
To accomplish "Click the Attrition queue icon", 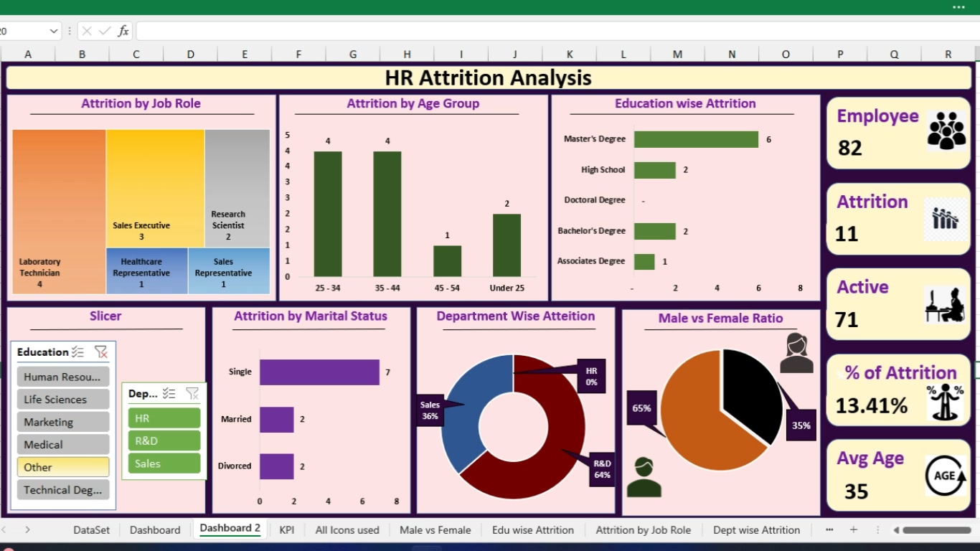I will (x=945, y=219).
